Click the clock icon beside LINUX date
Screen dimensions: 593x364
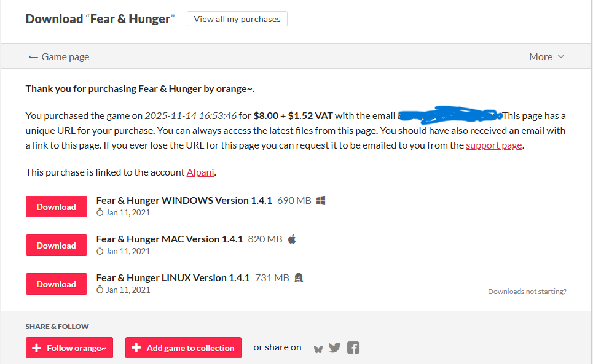point(100,290)
